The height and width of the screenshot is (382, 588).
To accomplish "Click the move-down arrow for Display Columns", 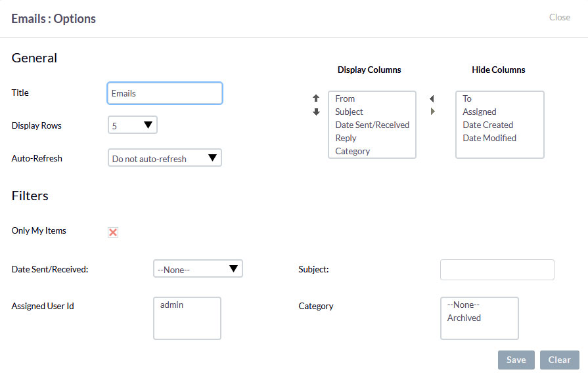I will pos(317,112).
